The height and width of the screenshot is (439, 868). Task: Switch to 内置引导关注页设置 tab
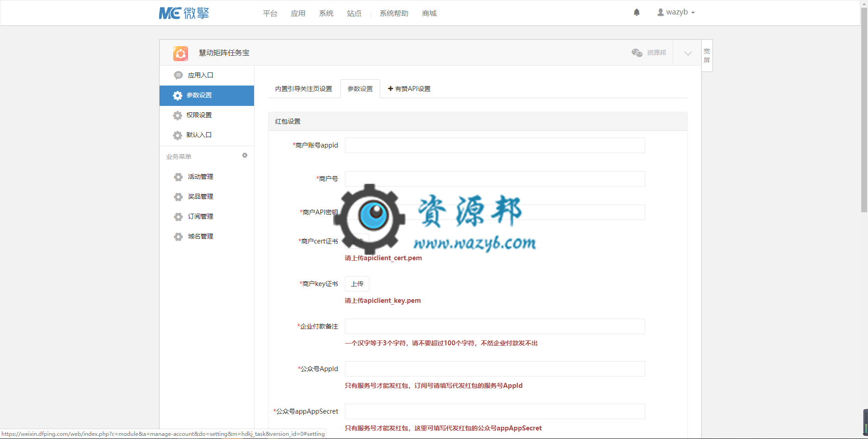(x=304, y=89)
